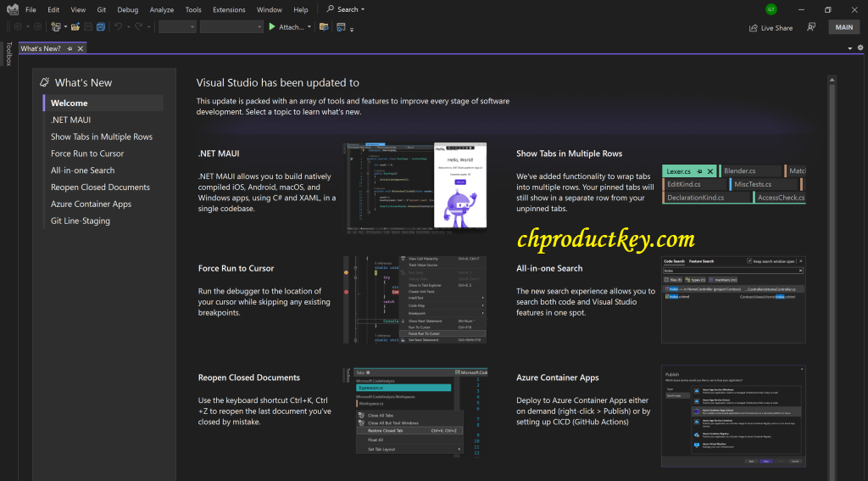Open the Analyze menu
The width and height of the screenshot is (868, 481).
[162, 9]
